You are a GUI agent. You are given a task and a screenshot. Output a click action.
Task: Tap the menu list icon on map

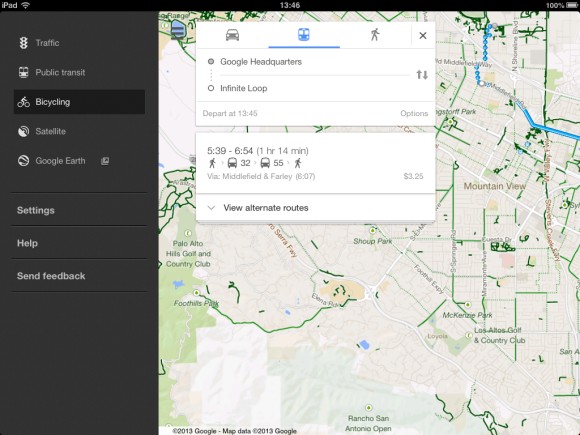tap(178, 29)
